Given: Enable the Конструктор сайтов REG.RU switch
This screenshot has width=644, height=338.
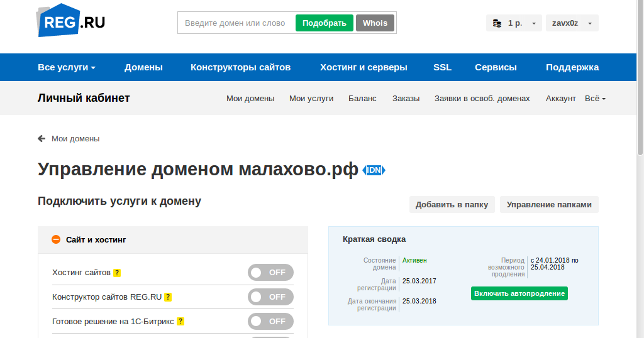Looking at the screenshot, I should click(x=270, y=297).
